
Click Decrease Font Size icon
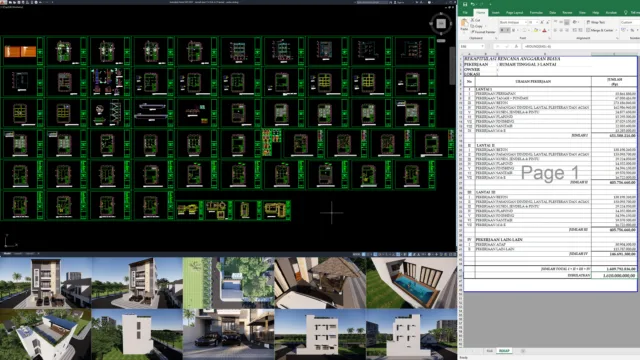(x=548, y=22)
